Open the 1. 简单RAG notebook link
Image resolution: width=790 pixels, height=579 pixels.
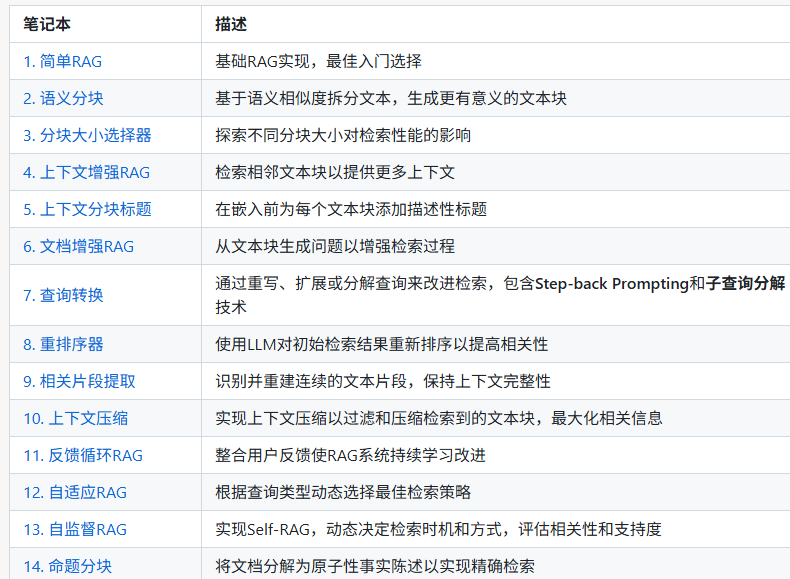(62, 61)
